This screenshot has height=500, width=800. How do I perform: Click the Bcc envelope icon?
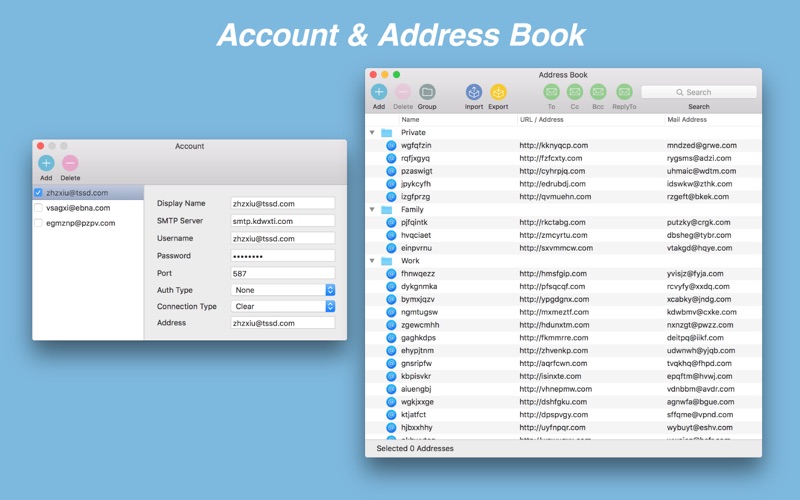[x=598, y=92]
